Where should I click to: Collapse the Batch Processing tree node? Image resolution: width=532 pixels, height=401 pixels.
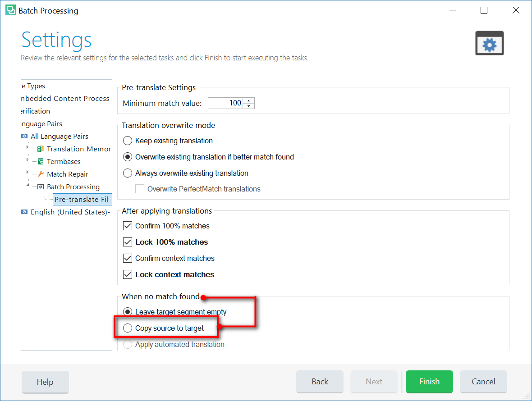[28, 185]
